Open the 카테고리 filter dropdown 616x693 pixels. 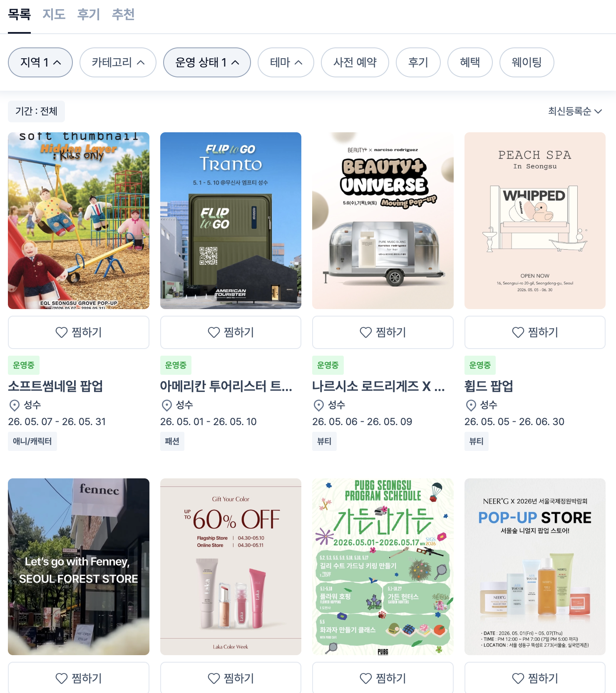click(118, 62)
